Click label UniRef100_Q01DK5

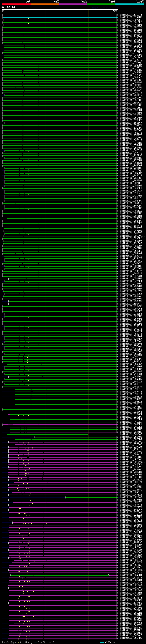pos(131,427)
